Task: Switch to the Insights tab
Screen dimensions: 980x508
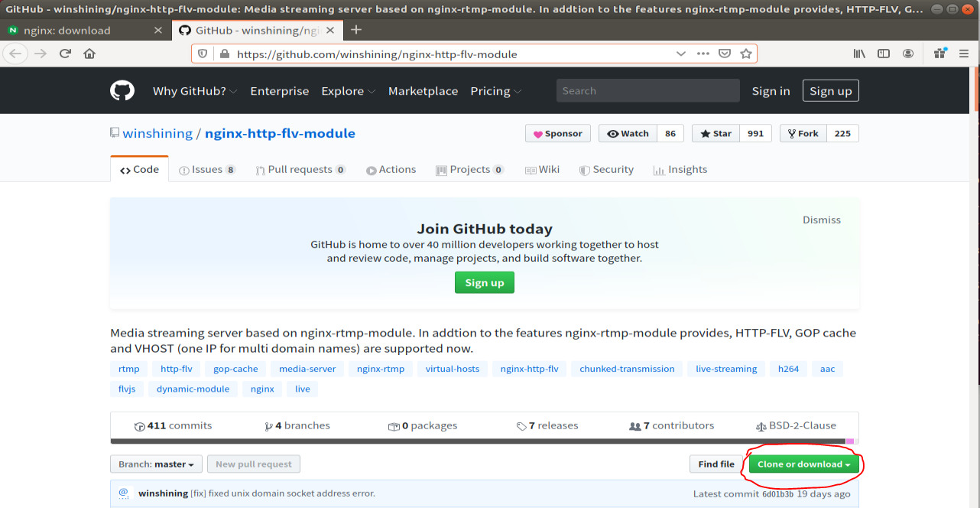Action: point(680,170)
